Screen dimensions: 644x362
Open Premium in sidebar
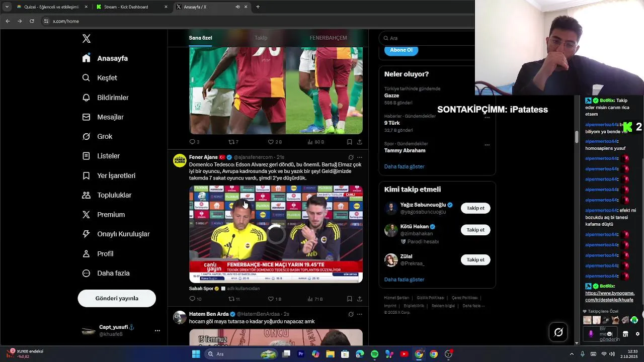[104, 215]
